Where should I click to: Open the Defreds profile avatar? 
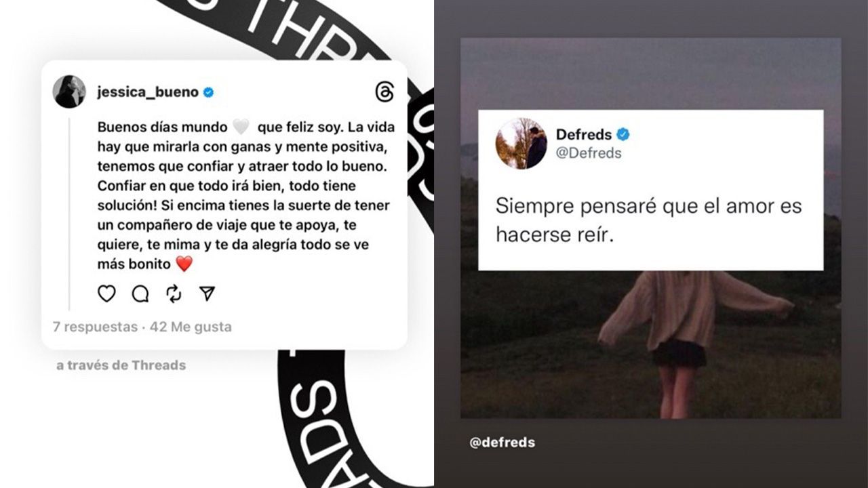tap(521, 143)
